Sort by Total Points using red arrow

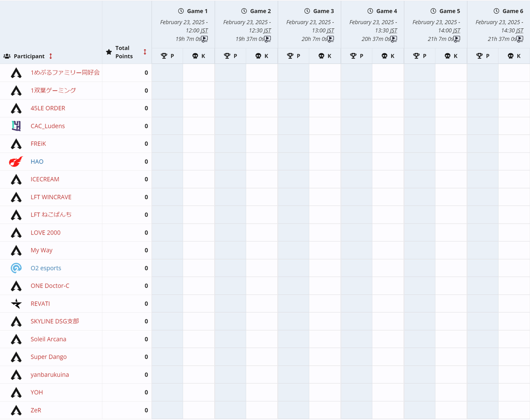(x=145, y=52)
